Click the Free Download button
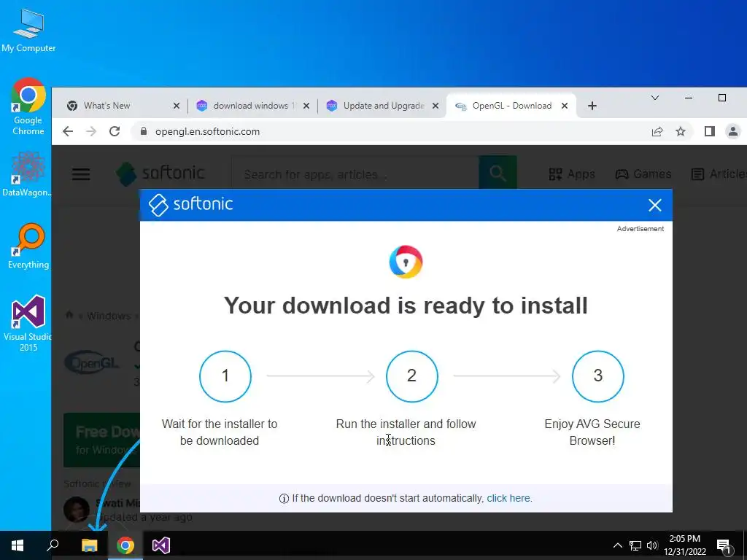 pos(102,440)
